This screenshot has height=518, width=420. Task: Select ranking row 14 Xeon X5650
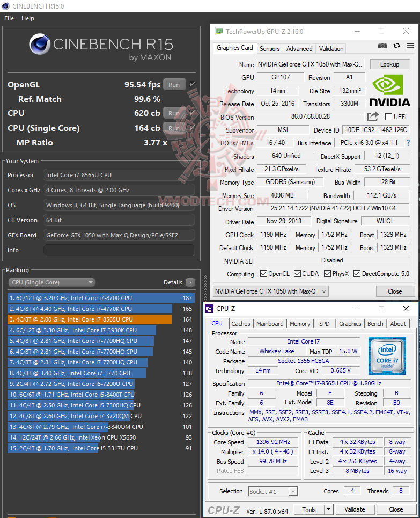point(101,437)
